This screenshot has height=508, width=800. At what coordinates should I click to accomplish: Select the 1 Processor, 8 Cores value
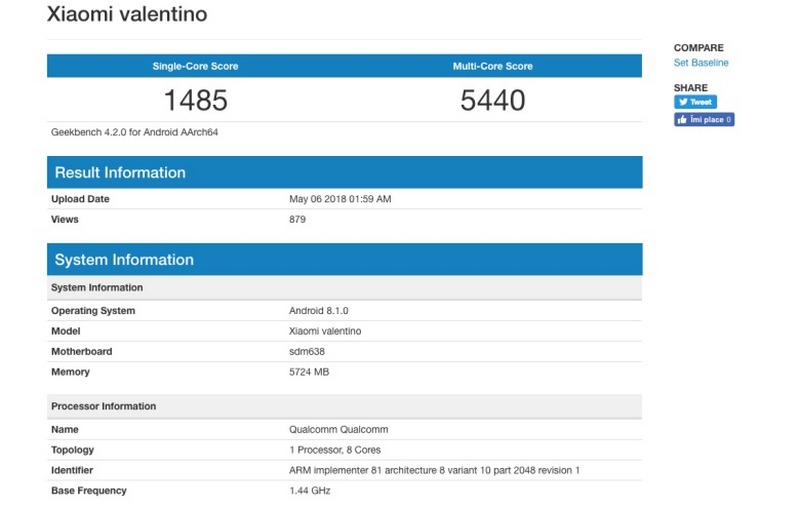point(335,450)
